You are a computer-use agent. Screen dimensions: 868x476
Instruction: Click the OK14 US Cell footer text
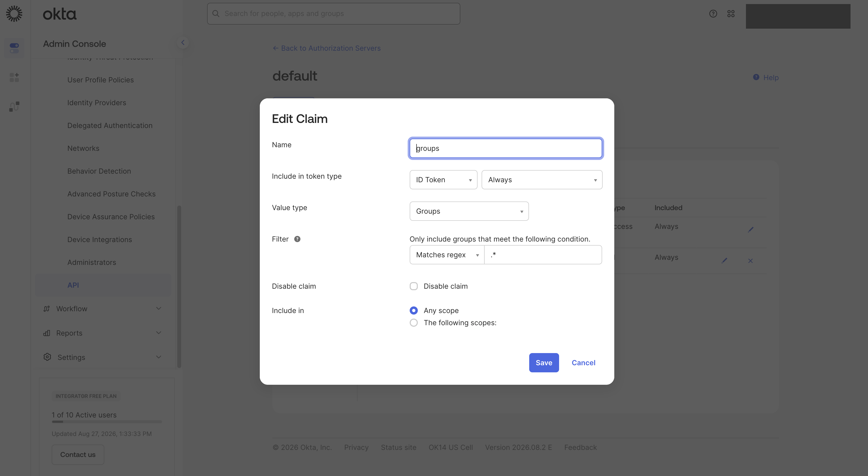pos(450,447)
